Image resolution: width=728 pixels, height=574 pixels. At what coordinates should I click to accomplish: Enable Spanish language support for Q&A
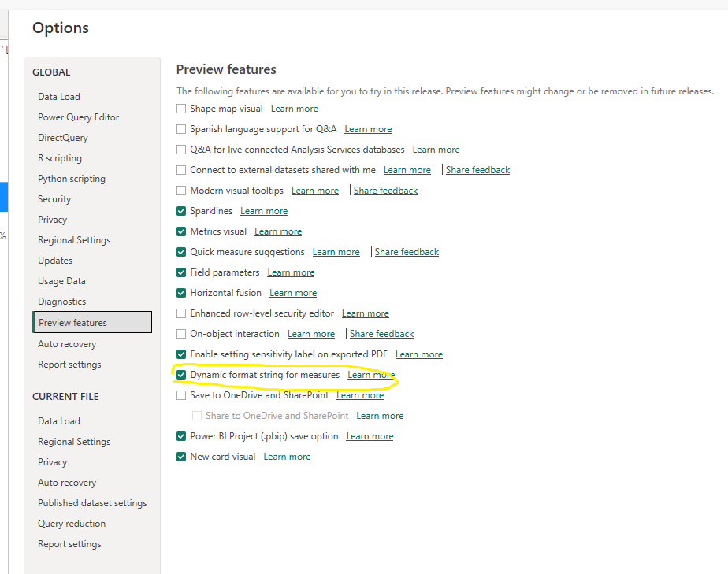181,129
